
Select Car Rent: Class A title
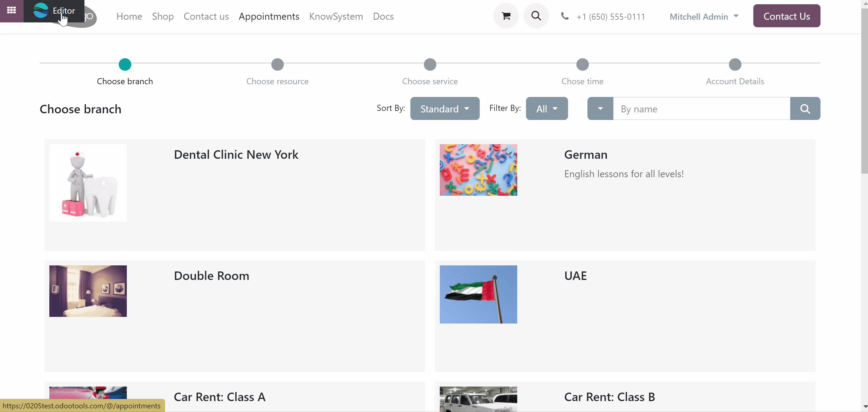click(220, 397)
